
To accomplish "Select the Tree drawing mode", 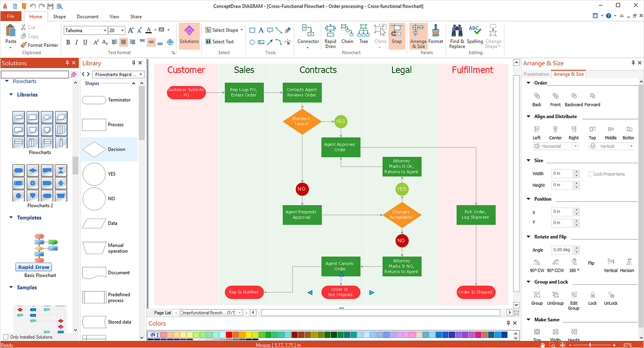I will (364, 35).
